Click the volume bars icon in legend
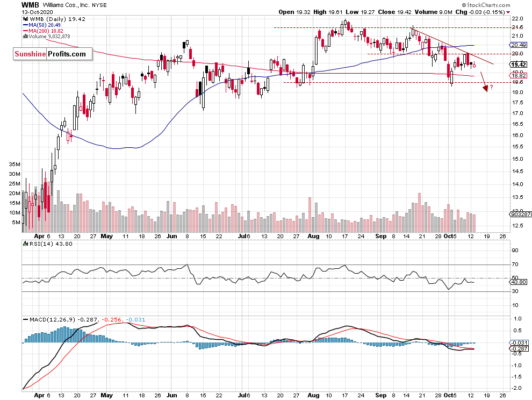This screenshot has width=532, height=400. (25, 37)
